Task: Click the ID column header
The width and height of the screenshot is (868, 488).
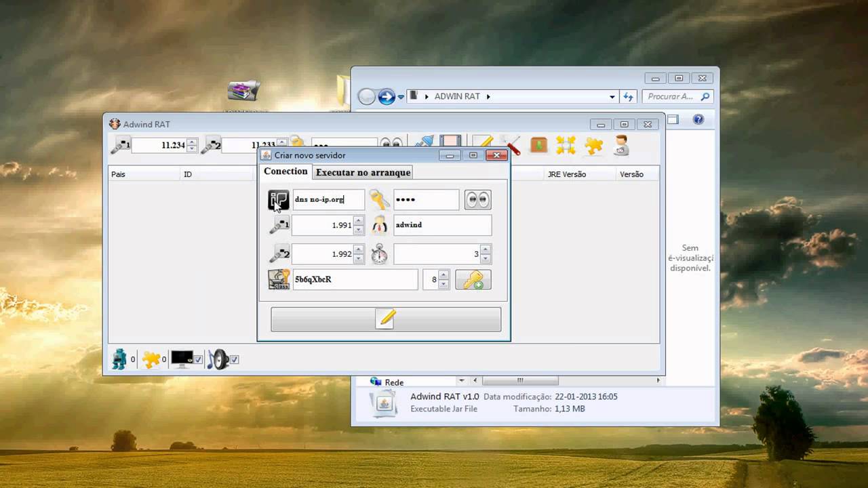Action: pos(217,174)
